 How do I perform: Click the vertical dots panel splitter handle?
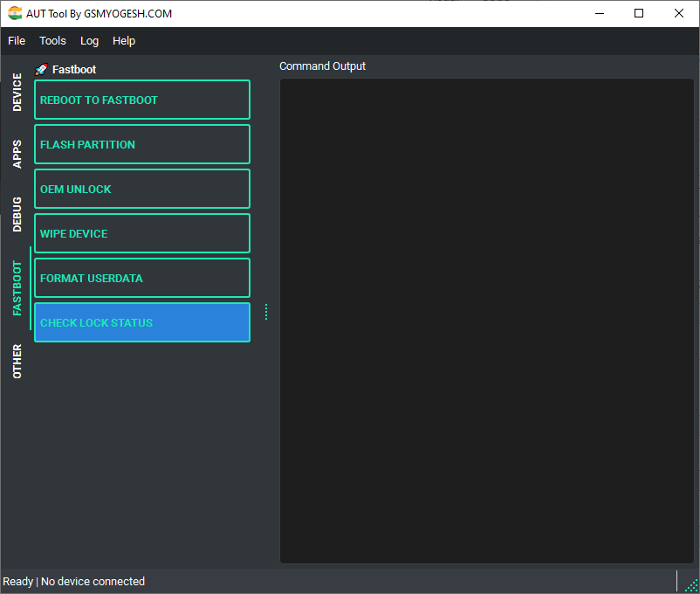pos(265,311)
